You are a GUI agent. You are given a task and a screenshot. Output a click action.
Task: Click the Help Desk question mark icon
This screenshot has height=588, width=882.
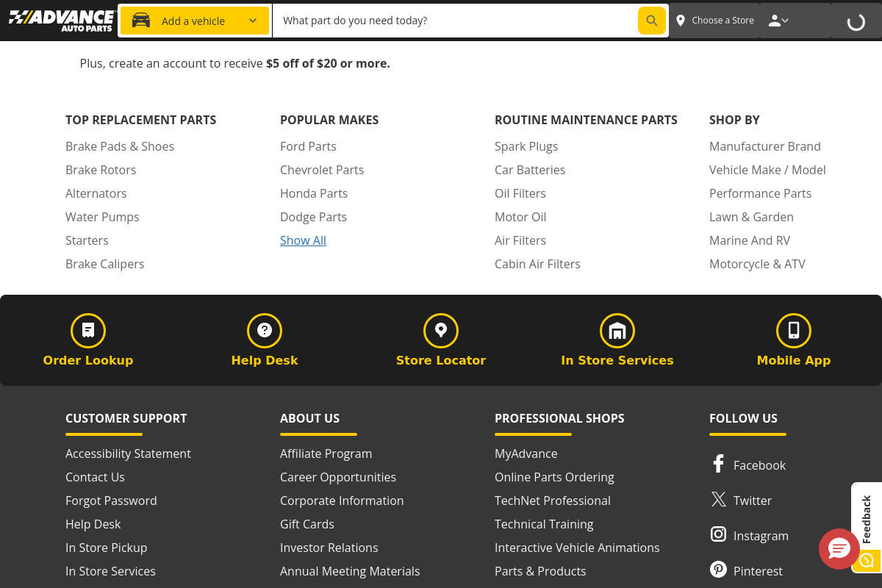tap(265, 331)
